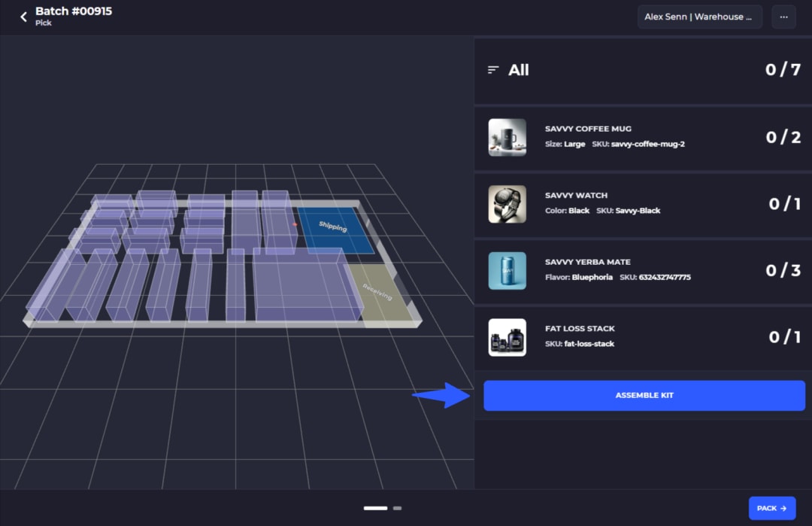Click the Color: Black attribute text
Screen dimensions: 812x526
567,211
